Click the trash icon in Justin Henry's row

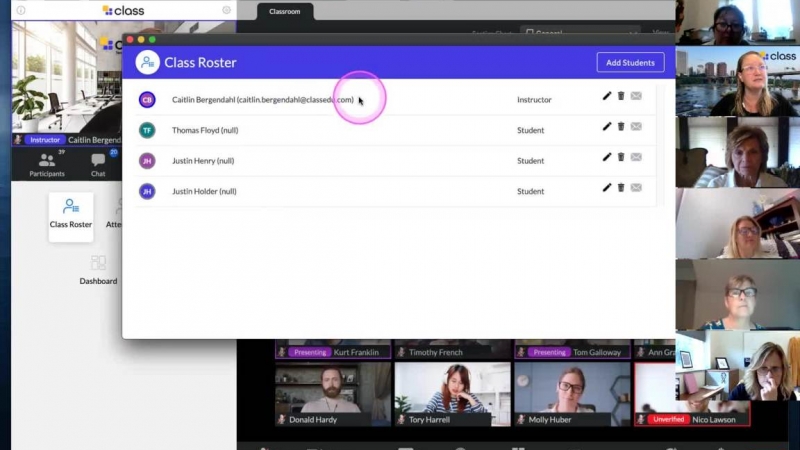tap(621, 157)
